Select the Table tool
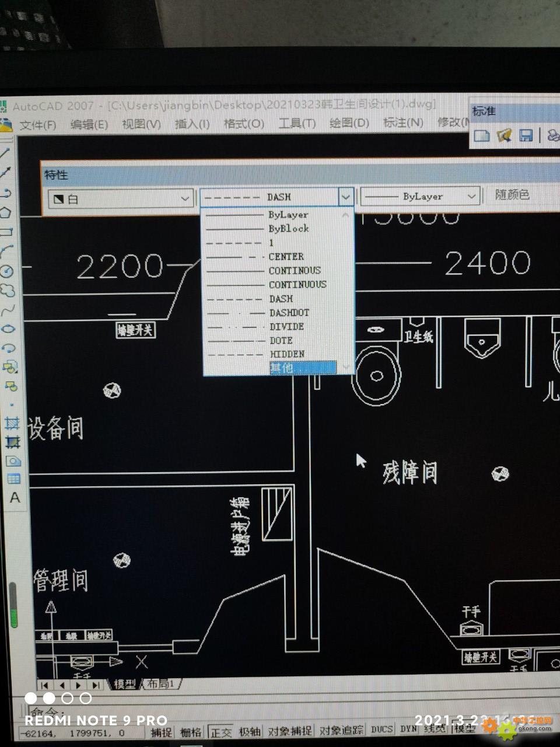 point(13,479)
